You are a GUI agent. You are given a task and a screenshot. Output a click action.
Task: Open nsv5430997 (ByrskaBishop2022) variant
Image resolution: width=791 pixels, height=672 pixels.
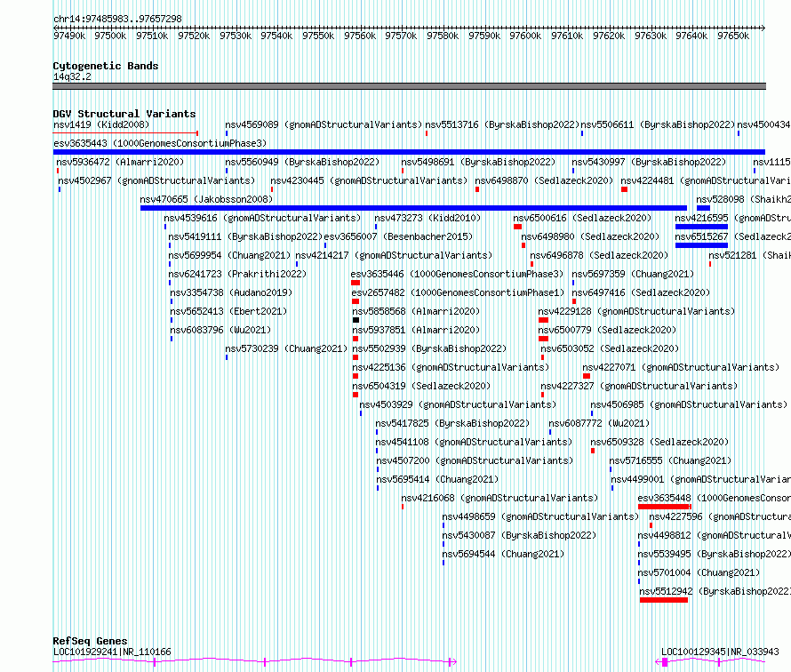(x=649, y=162)
